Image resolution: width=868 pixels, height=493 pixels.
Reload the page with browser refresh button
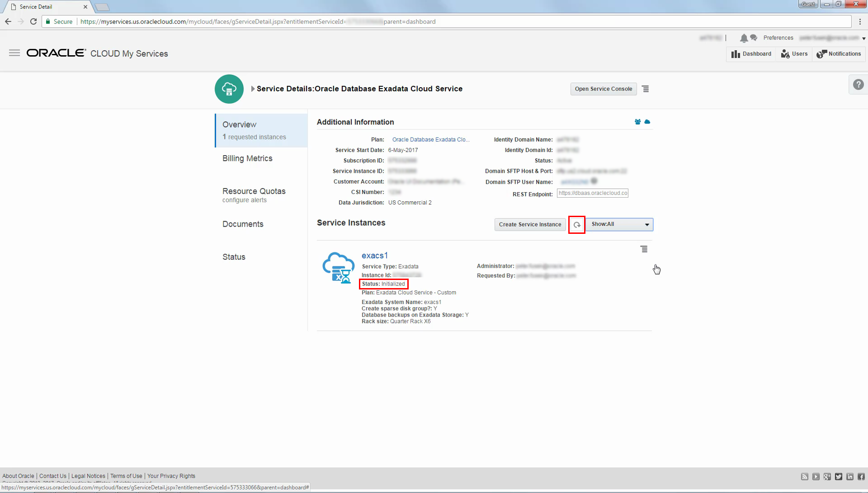[x=33, y=21]
